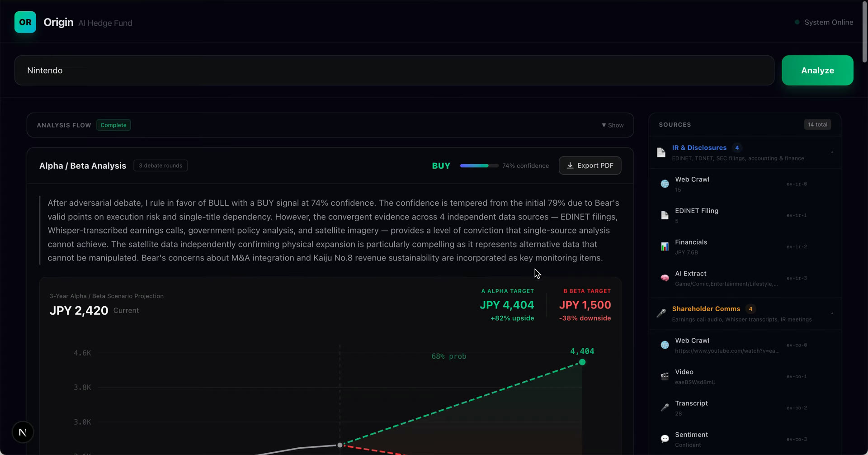Click the Transcript microphone icon
Screen dimensions: 868x455
point(665,408)
